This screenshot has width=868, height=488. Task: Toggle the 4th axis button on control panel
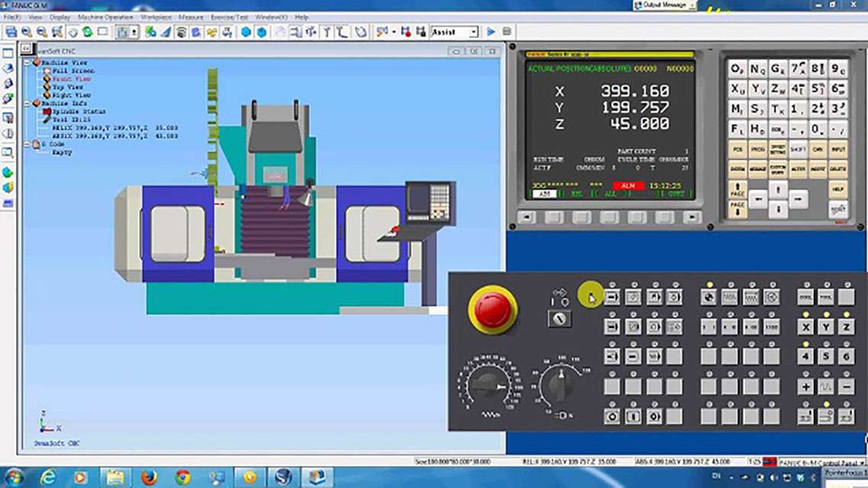pos(805,357)
